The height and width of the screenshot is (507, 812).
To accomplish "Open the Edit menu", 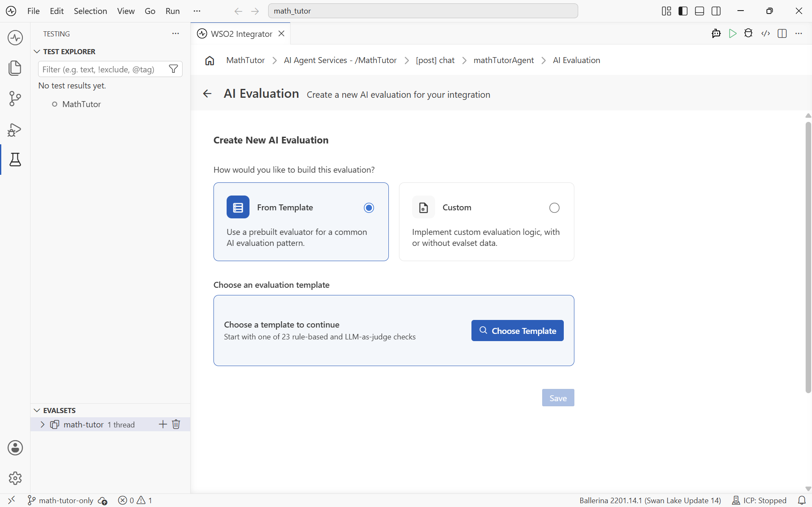I will tap(57, 11).
